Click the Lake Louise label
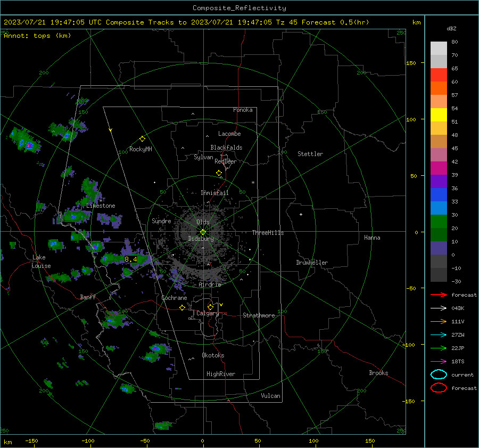 (41, 262)
